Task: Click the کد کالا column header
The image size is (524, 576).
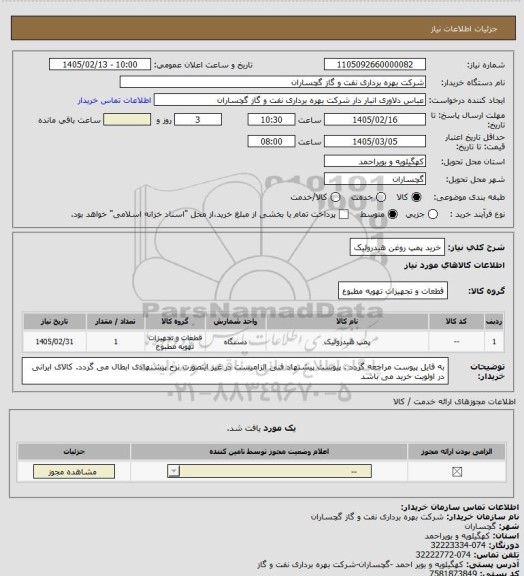Action: [456, 321]
